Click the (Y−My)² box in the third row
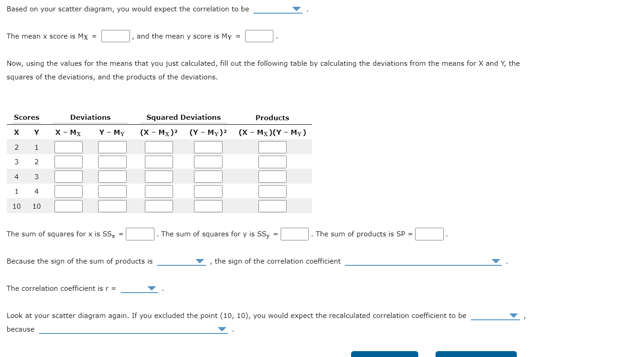The width and height of the screenshot is (644, 357). 208,176
